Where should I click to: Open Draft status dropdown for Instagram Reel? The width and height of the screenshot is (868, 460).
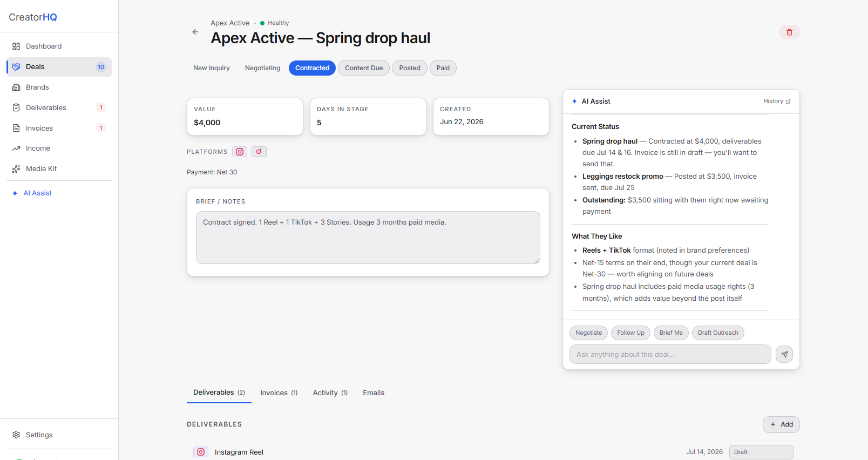761,452
